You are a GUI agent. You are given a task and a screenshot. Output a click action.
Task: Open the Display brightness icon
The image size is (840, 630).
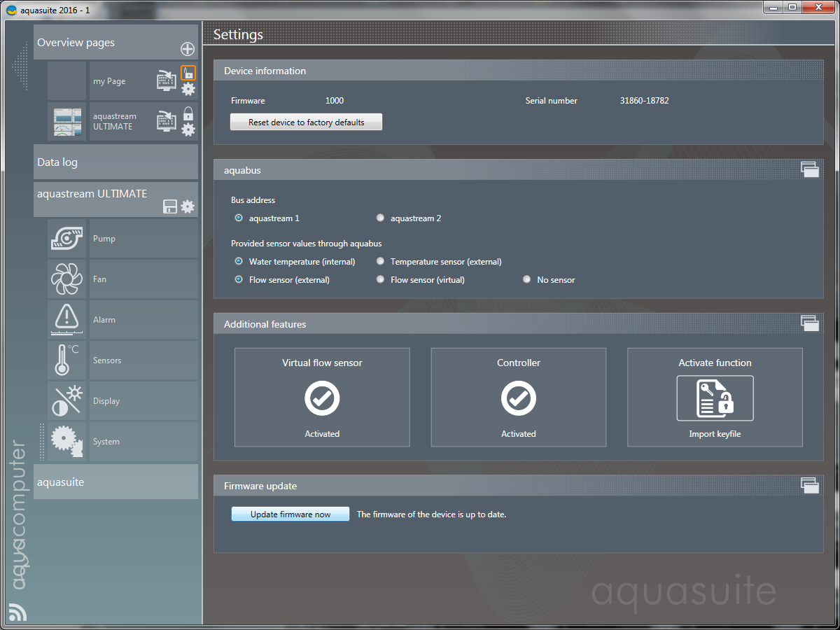[67, 401]
